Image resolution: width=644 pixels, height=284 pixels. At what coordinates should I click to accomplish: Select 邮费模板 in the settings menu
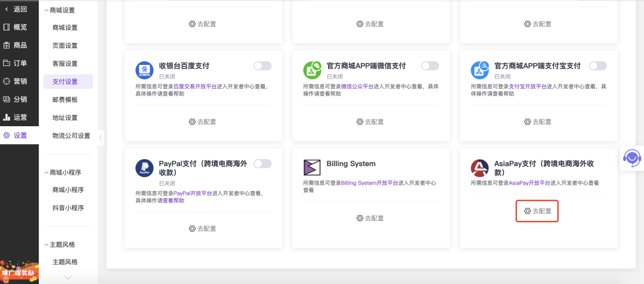(x=65, y=99)
